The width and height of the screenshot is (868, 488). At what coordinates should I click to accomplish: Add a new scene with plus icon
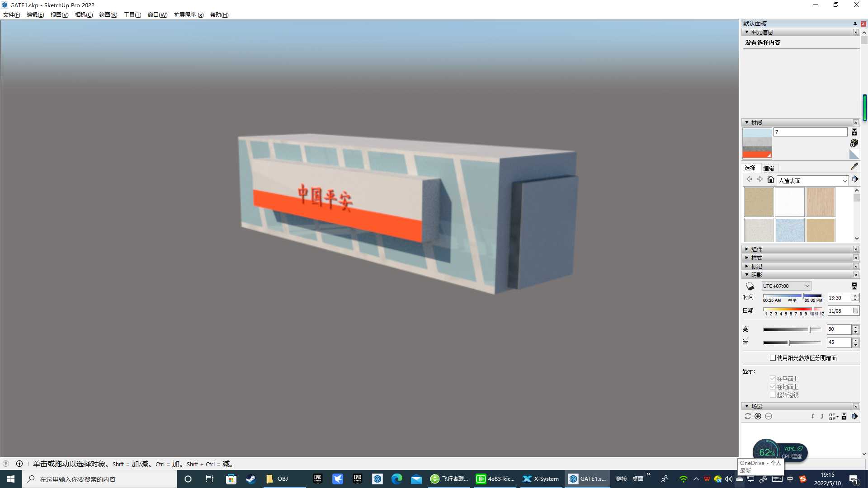point(758,416)
